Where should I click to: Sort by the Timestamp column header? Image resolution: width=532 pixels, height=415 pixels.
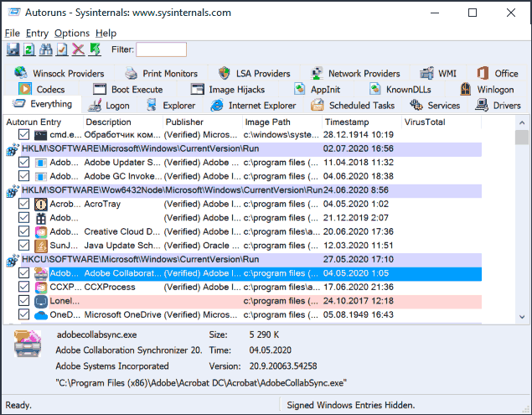(x=361, y=122)
